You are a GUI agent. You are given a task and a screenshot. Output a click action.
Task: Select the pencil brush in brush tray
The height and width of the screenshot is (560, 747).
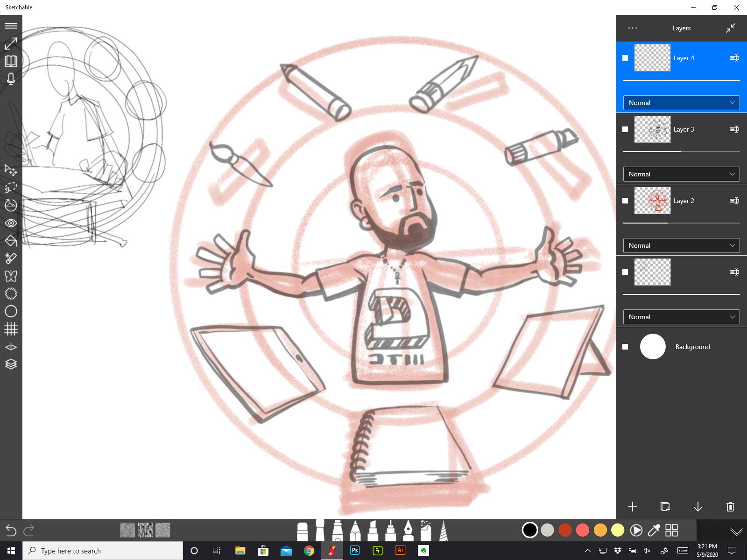[x=355, y=531]
